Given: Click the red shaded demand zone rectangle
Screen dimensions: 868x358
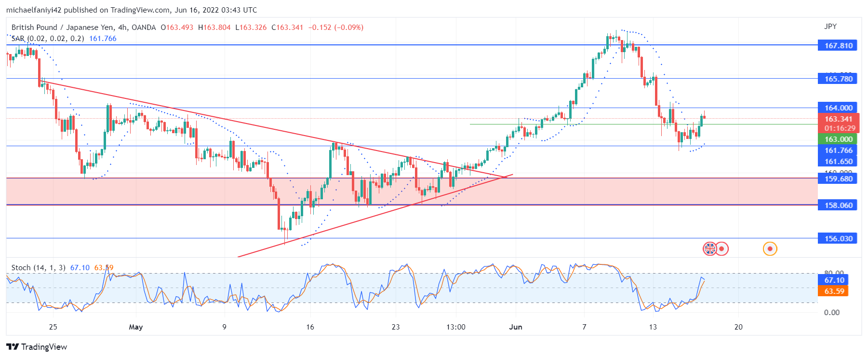Looking at the screenshot, I should [412, 192].
